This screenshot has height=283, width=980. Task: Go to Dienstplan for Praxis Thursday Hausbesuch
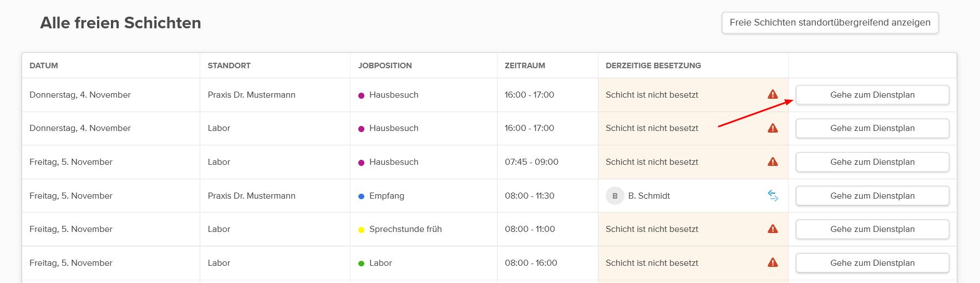[x=872, y=95]
